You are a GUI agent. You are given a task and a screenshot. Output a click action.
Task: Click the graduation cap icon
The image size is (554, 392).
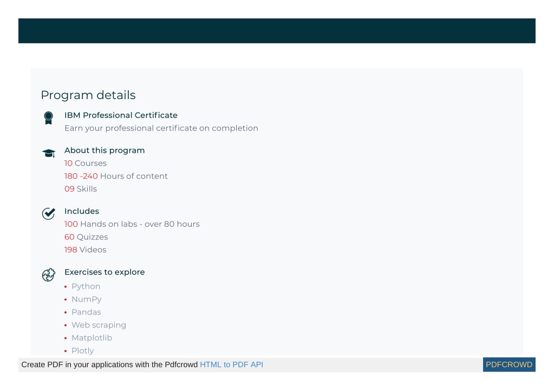pos(49,153)
